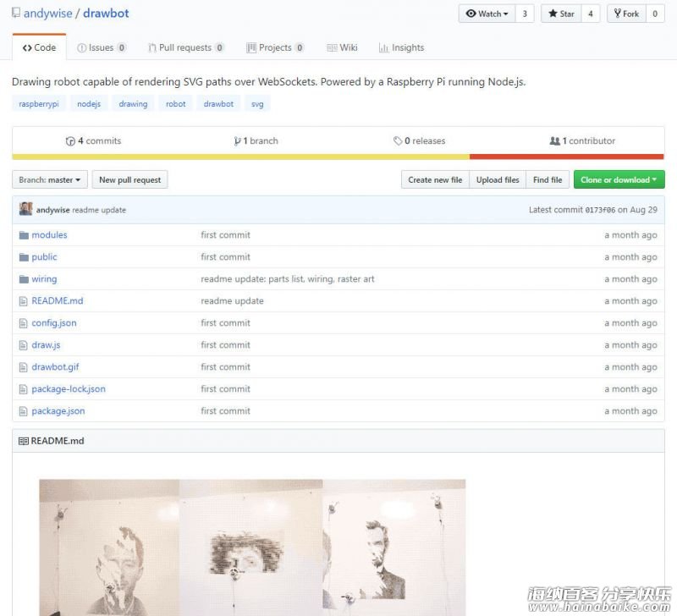This screenshot has width=677, height=616.
Task: Open the drawbot.gif file
Action: coord(55,367)
